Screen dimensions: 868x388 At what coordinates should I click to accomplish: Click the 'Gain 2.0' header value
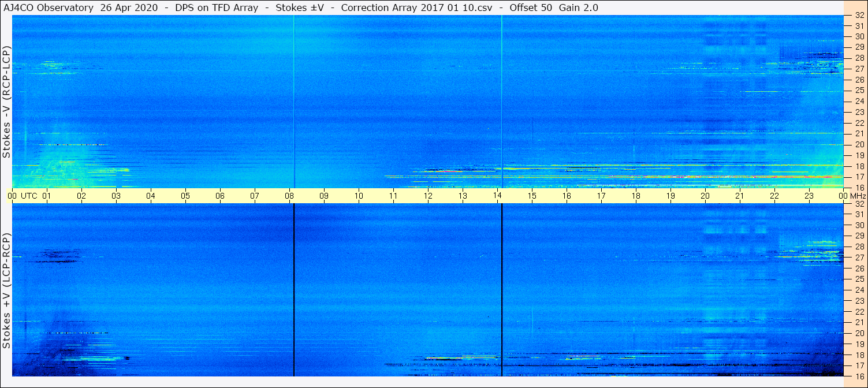point(579,8)
